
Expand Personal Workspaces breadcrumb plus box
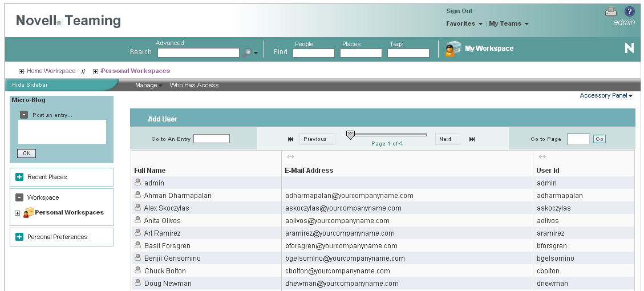point(96,71)
